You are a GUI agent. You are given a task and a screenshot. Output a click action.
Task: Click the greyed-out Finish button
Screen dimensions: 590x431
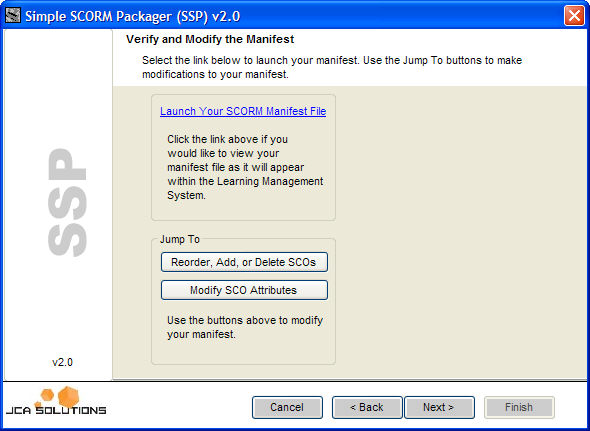pos(519,407)
